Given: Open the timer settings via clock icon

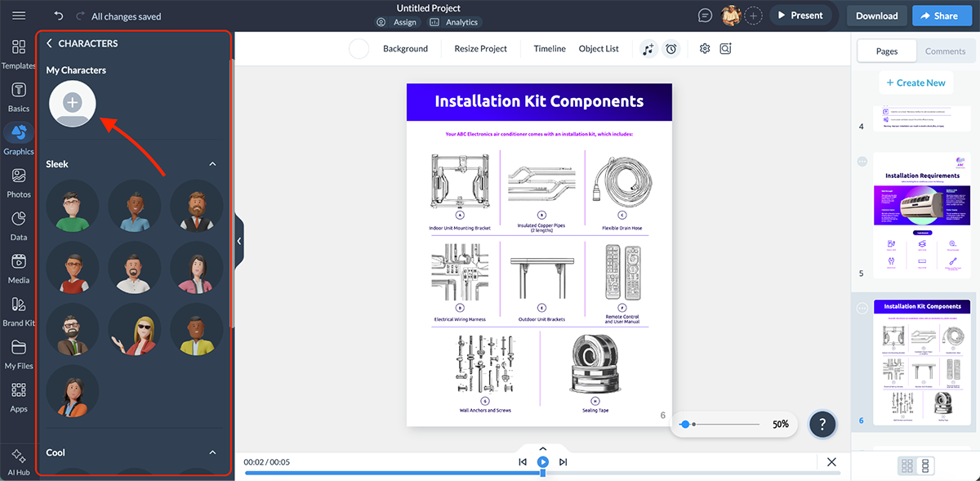Looking at the screenshot, I should coord(671,49).
